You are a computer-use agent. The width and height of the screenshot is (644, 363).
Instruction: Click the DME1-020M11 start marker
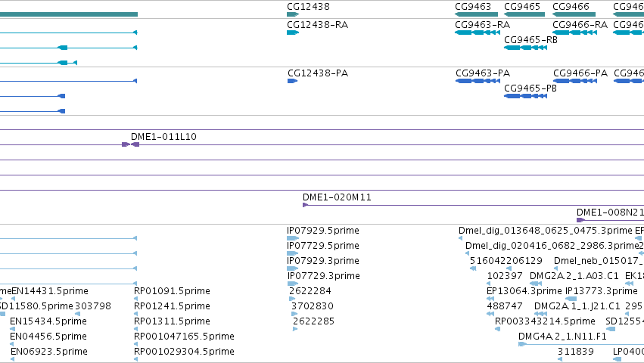click(x=305, y=205)
